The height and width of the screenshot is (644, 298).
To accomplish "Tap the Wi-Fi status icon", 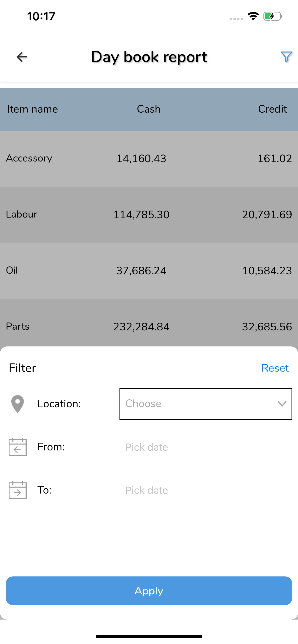I will (x=253, y=16).
